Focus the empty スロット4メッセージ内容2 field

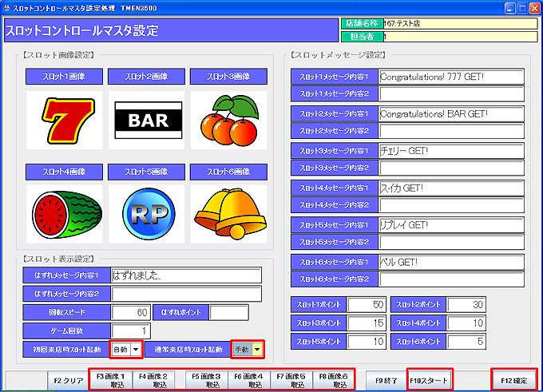451,205
